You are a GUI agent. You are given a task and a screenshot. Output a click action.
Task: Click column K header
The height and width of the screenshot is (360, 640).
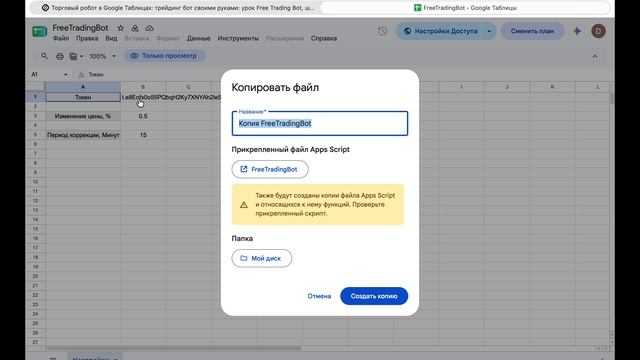552,87
